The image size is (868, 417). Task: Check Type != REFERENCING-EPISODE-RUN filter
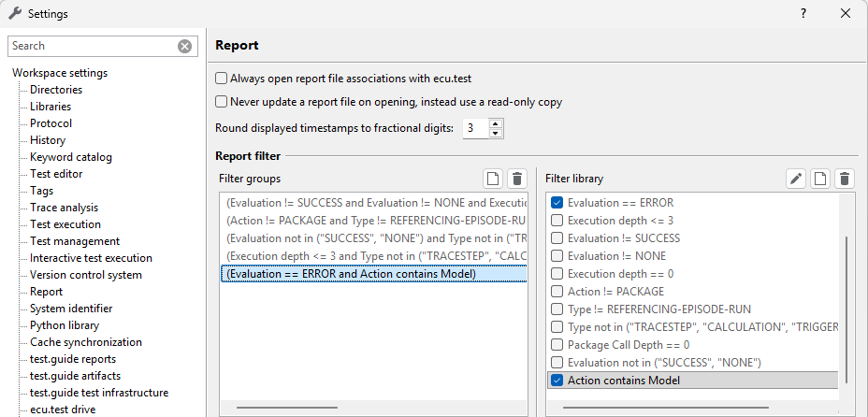tap(557, 309)
